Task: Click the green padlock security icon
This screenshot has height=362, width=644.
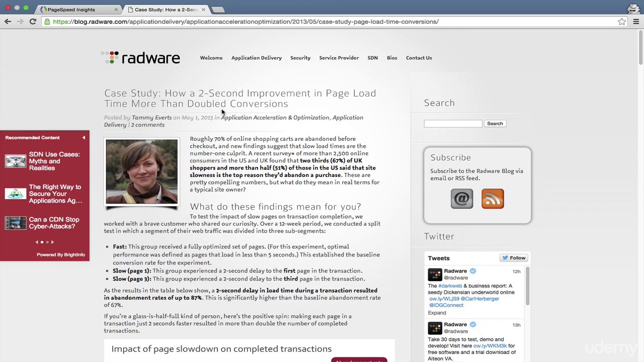Action: click(47, 22)
